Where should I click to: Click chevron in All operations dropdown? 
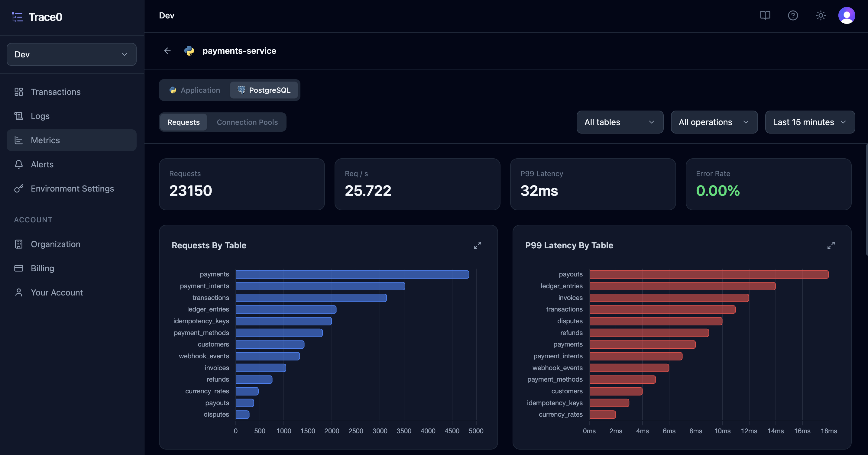pyautogui.click(x=746, y=122)
